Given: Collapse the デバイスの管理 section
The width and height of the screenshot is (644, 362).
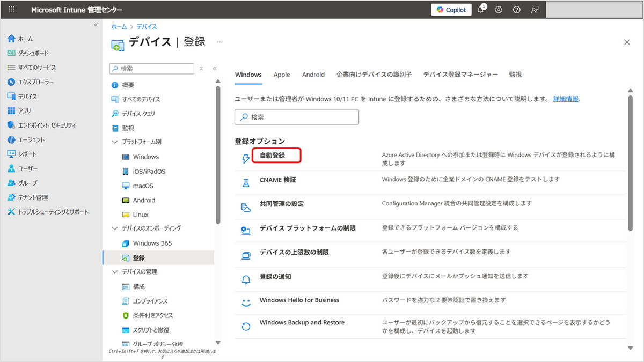Looking at the screenshot, I should [x=114, y=272].
